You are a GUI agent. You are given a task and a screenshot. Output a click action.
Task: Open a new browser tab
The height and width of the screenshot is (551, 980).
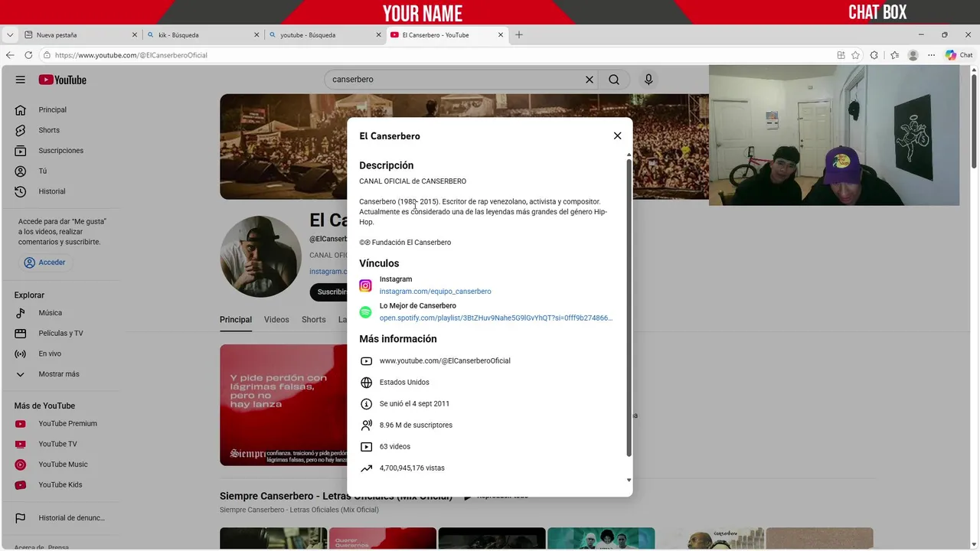point(519,34)
